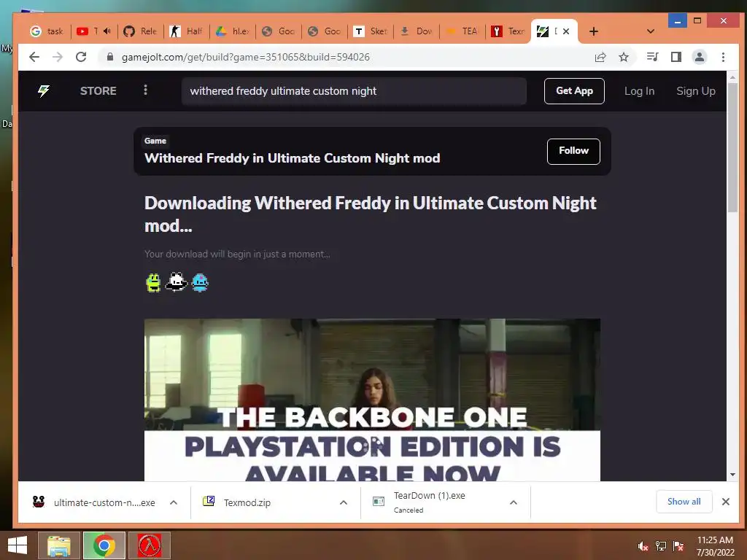
Task: Share this page via share icon
Action: tap(600, 57)
